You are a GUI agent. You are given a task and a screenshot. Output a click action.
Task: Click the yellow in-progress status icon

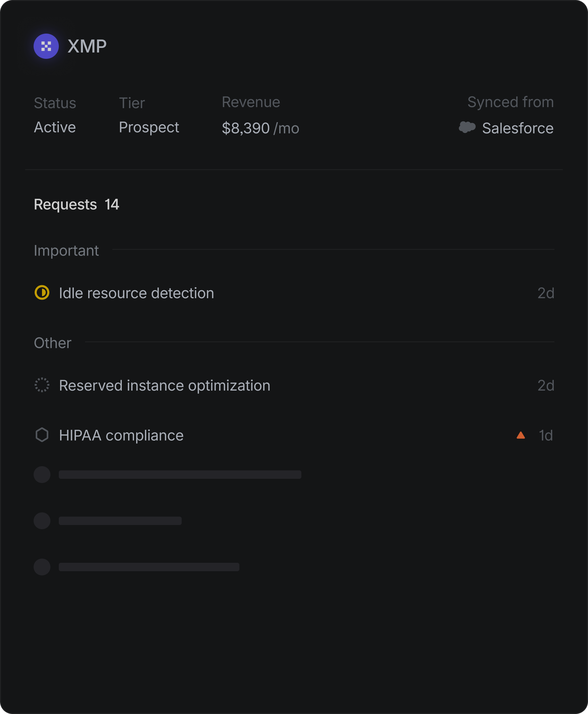(42, 293)
